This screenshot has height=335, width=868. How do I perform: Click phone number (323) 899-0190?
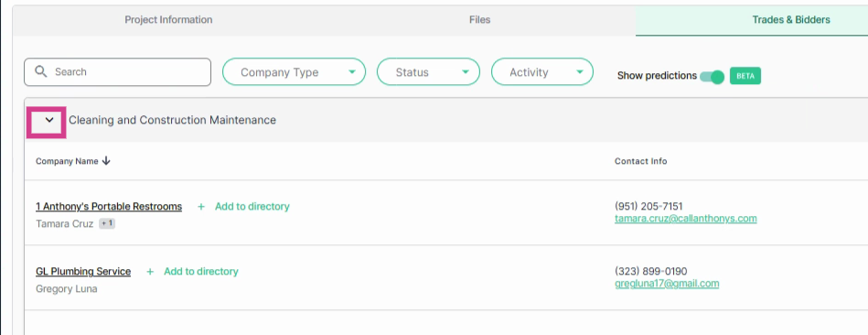tap(650, 271)
